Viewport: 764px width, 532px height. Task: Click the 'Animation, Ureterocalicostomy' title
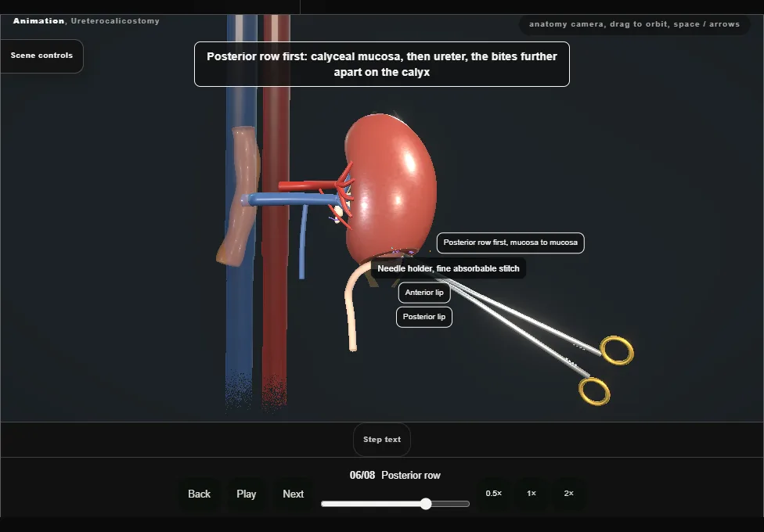pos(86,21)
